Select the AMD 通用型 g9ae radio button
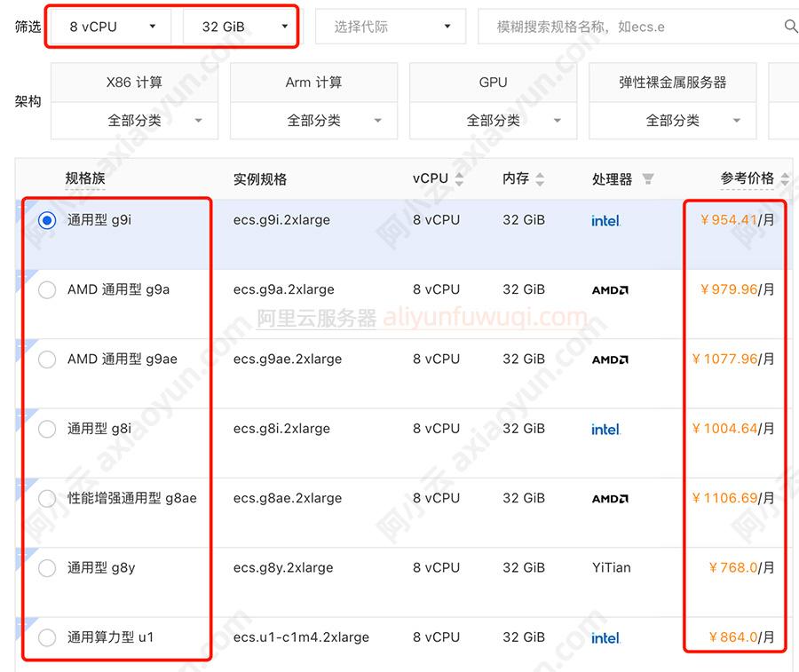 47,360
